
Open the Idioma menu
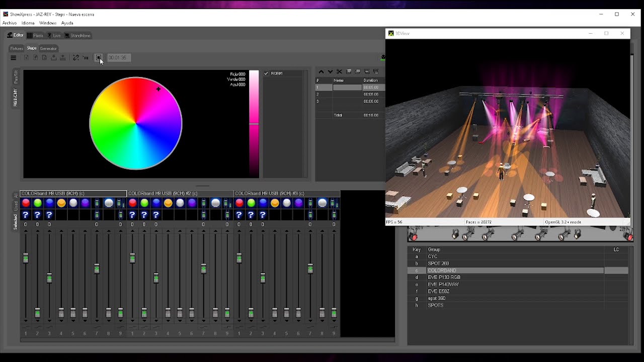point(28,23)
